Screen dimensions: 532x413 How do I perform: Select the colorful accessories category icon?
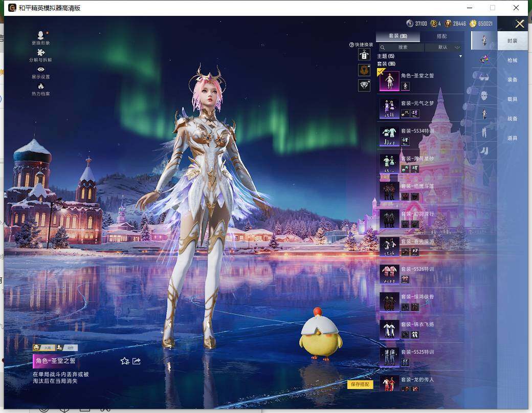(484, 60)
